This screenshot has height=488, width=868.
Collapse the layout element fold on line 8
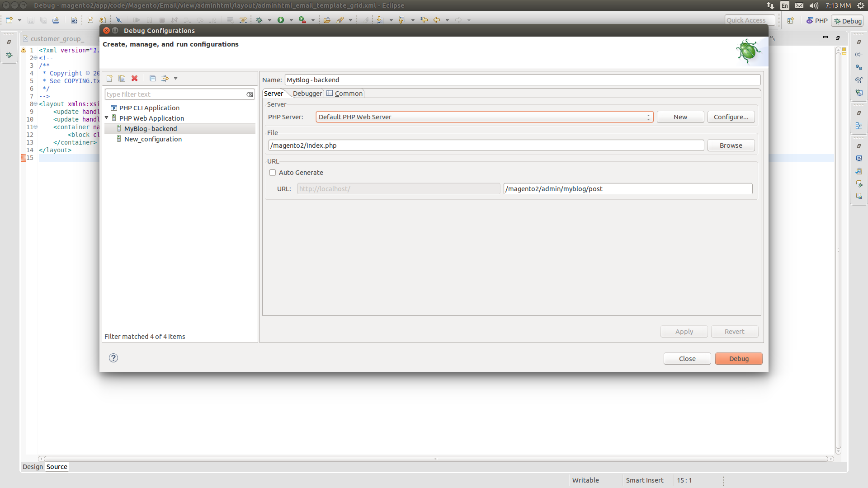click(36, 104)
